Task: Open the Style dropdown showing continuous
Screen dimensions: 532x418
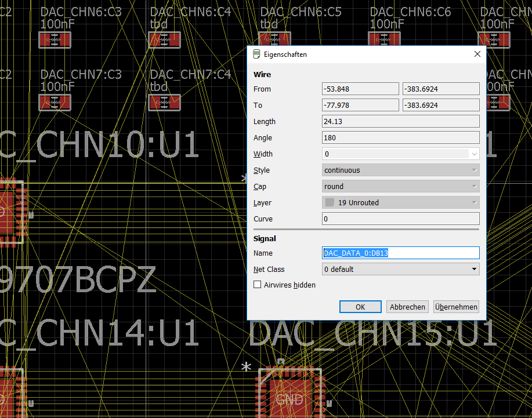Action: [x=401, y=170]
